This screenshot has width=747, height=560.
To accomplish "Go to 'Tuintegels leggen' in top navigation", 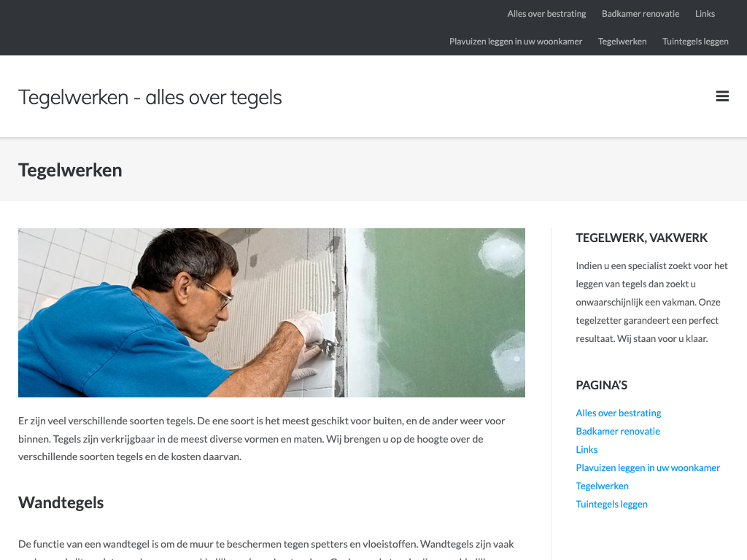I will point(695,42).
